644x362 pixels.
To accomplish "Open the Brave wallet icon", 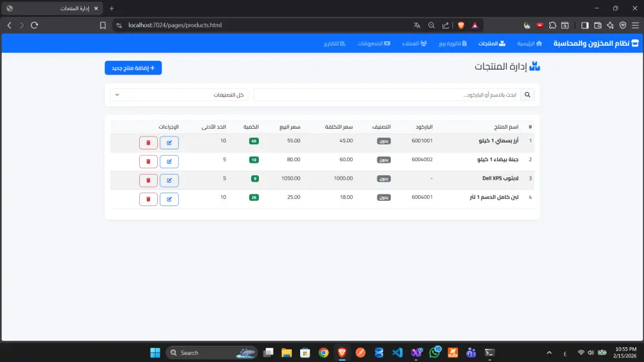I will pos(598,25).
